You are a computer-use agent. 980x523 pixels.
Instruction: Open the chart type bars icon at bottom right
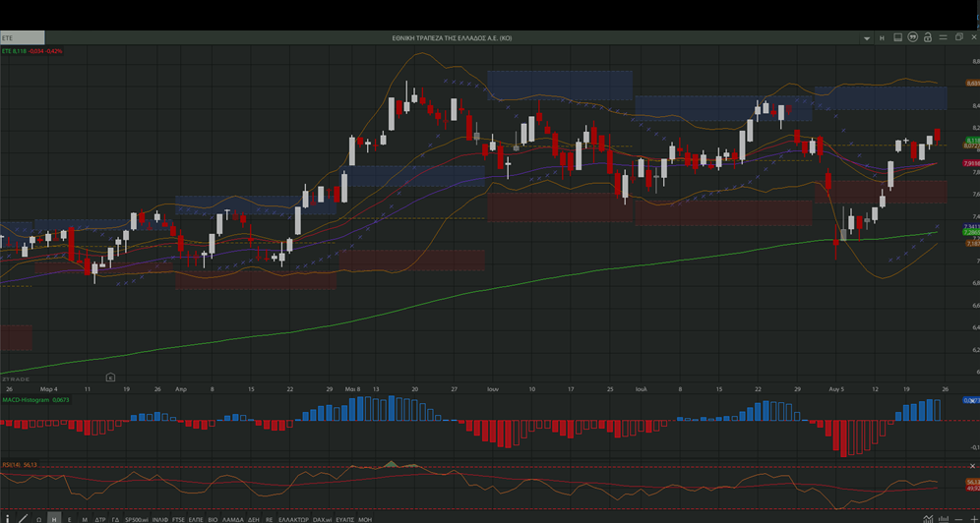tap(944, 519)
